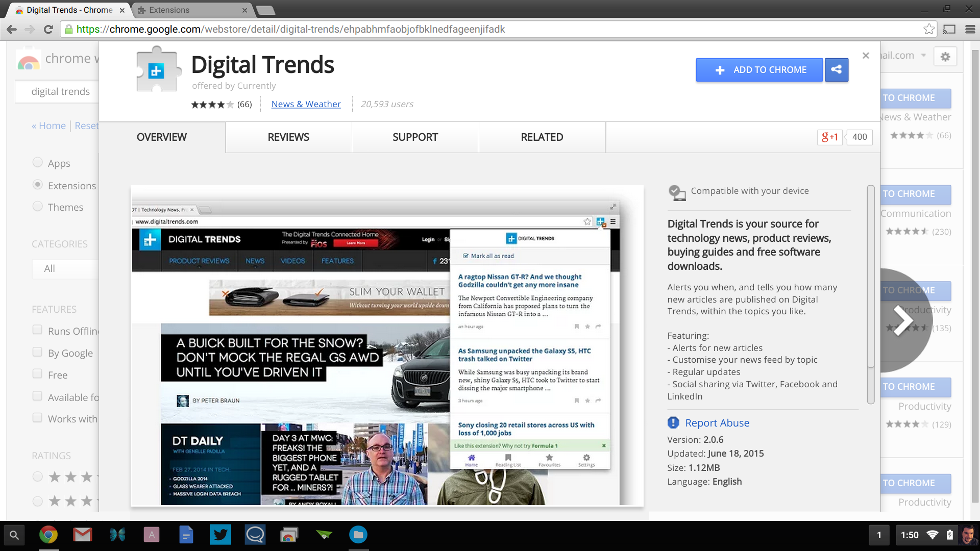This screenshot has width=980, height=551.
Task: Select the Extensions radio button
Action: click(37, 185)
